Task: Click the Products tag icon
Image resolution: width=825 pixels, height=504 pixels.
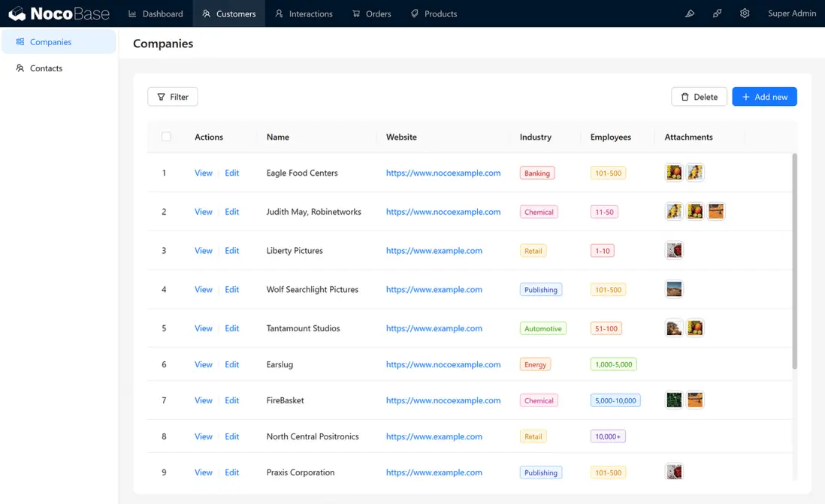Action: point(415,14)
